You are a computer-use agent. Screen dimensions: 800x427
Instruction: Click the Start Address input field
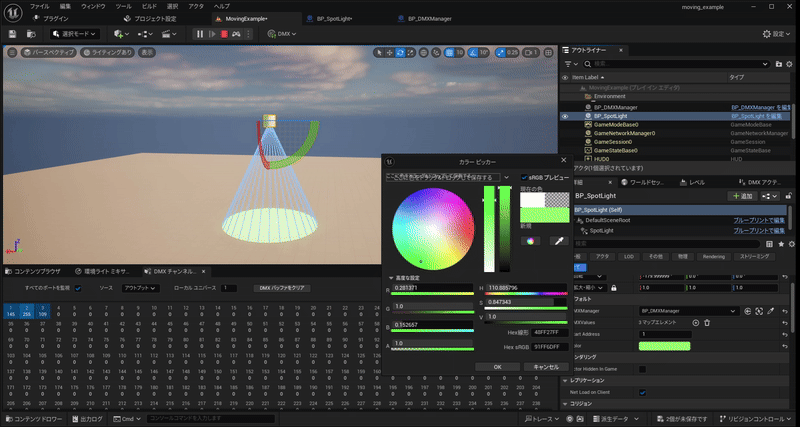pyautogui.click(x=665, y=334)
